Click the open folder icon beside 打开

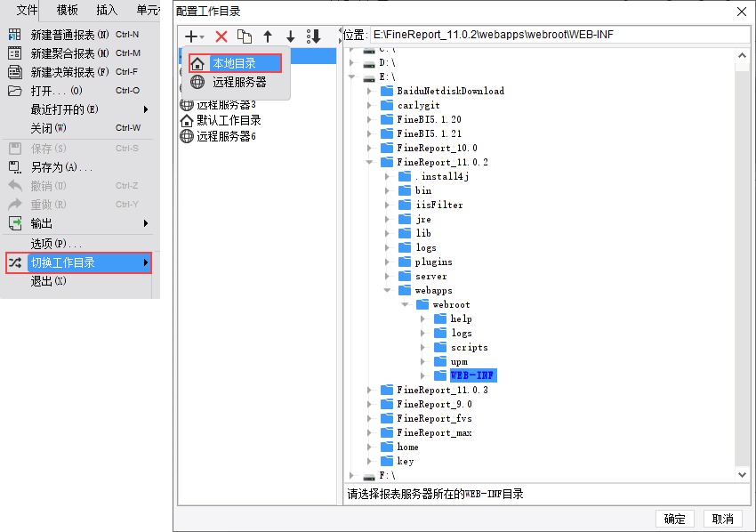[x=15, y=91]
